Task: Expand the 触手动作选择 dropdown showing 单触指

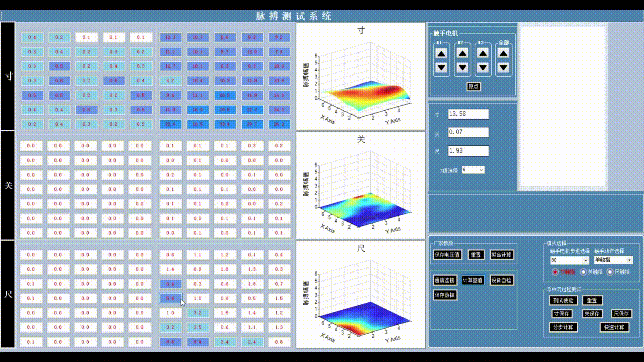Action: 629,260
